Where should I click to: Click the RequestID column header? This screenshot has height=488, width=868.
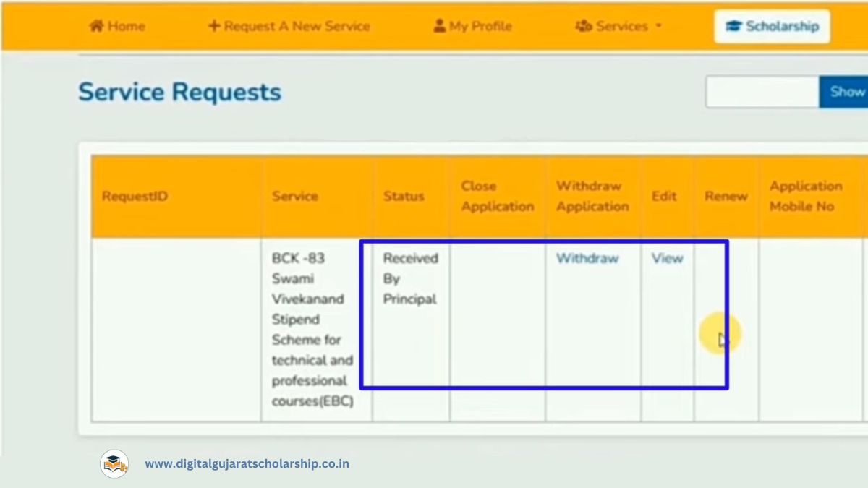click(135, 195)
